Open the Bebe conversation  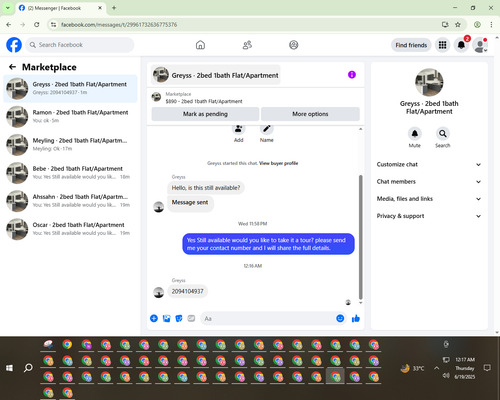point(70,173)
